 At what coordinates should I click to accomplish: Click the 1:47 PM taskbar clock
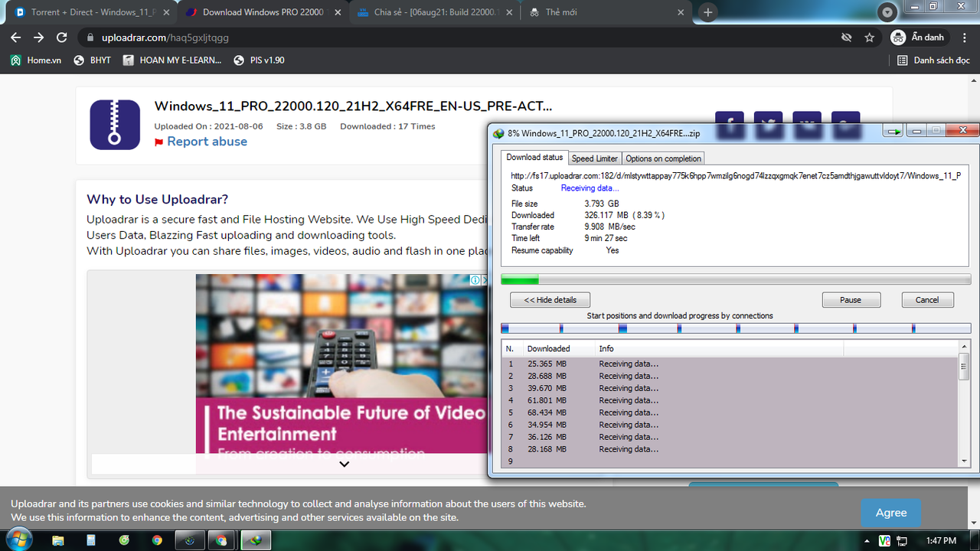pyautogui.click(x=941, y=540)
